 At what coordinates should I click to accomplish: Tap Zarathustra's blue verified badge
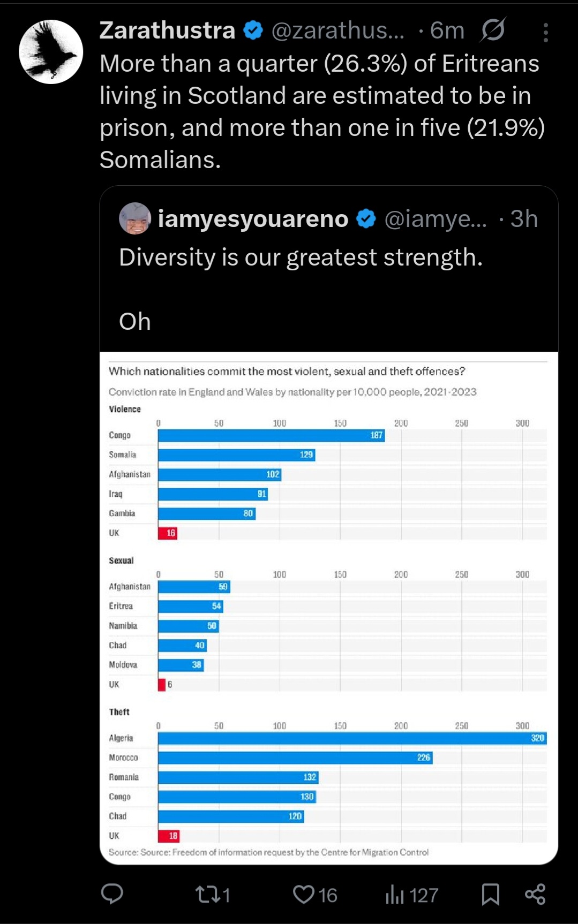(x=253, y=31)
